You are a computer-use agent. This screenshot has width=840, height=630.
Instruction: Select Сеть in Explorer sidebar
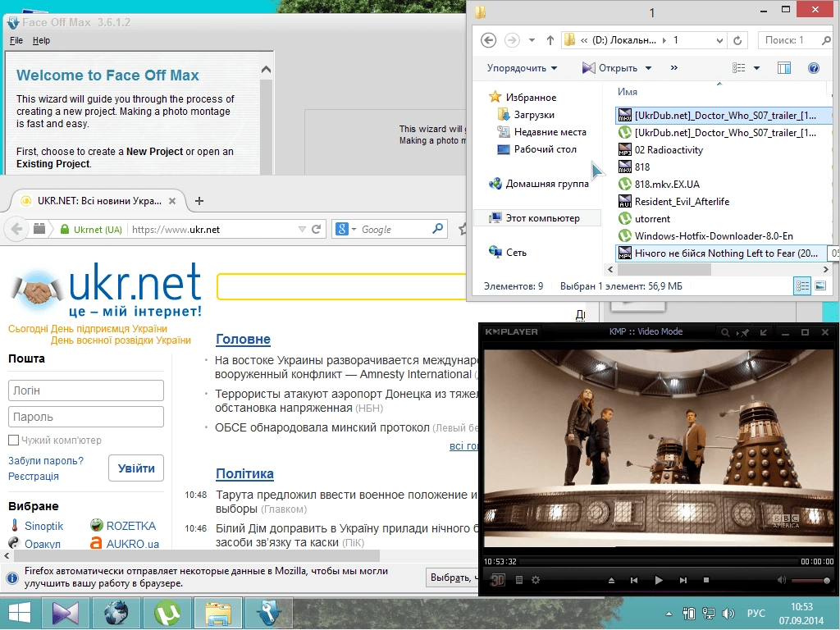point(508,253)
